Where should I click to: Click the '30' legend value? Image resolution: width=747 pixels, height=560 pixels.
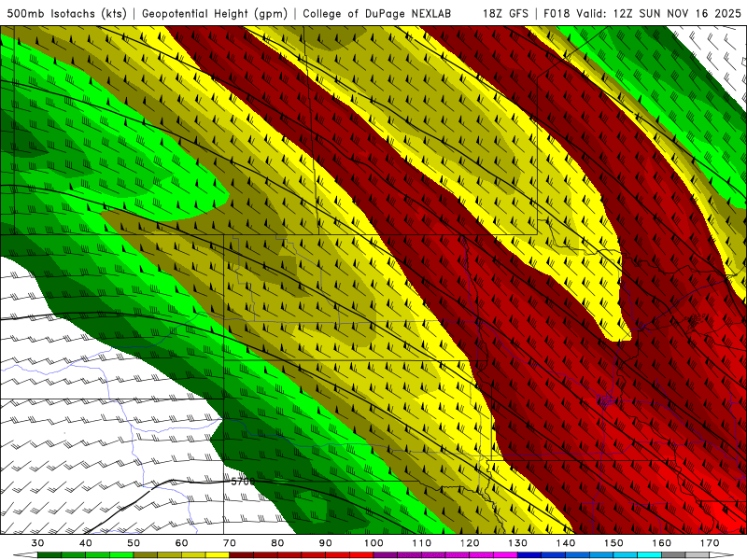tap(37, 543)
